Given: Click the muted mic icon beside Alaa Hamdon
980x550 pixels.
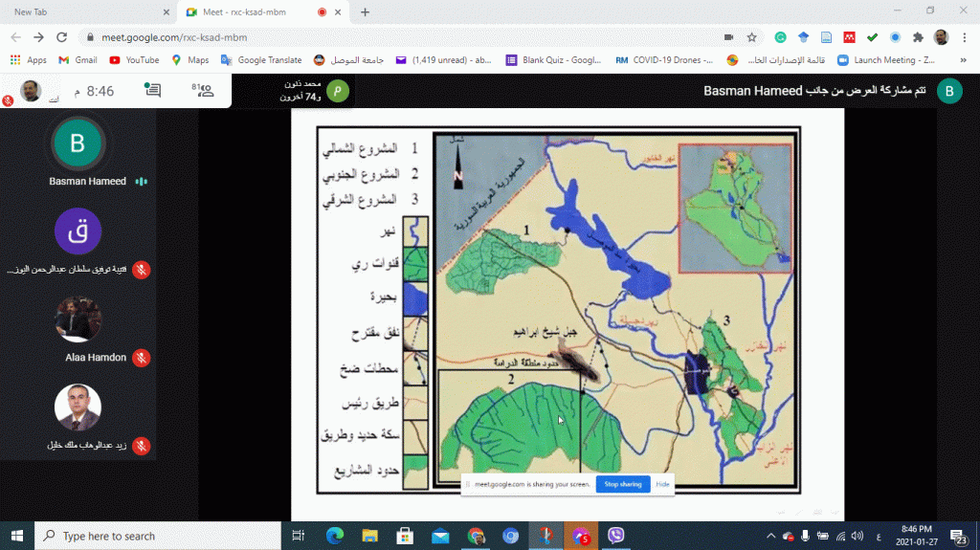Looking at the screenshot, I should point(141,358).
